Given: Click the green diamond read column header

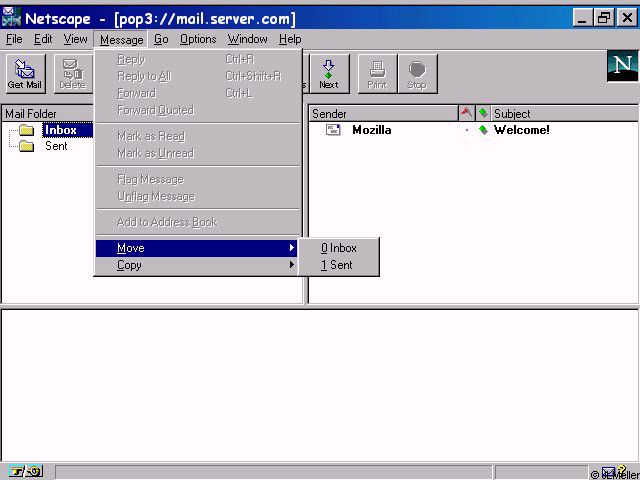Looking at the screenshot, I should point(483,113).
